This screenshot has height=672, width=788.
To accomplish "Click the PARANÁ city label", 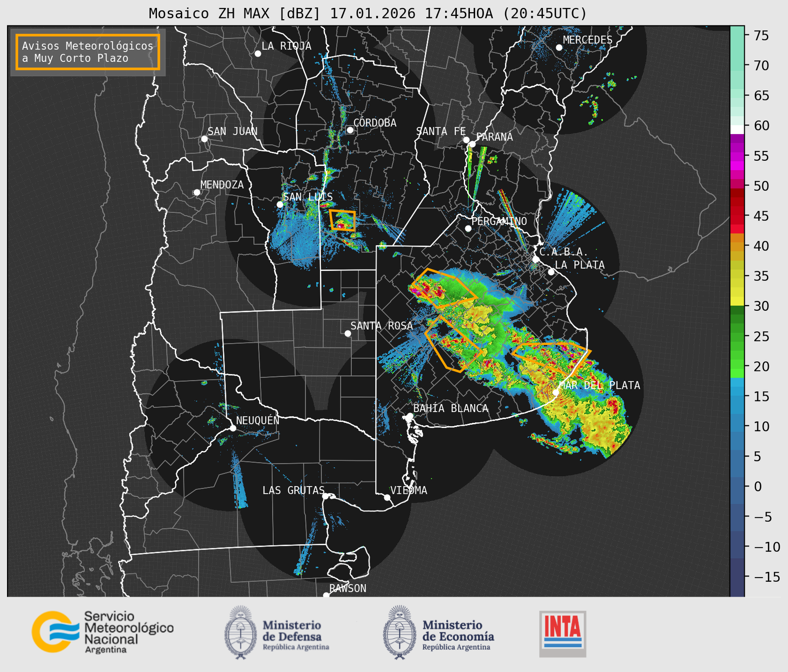I will click(494, 137).
